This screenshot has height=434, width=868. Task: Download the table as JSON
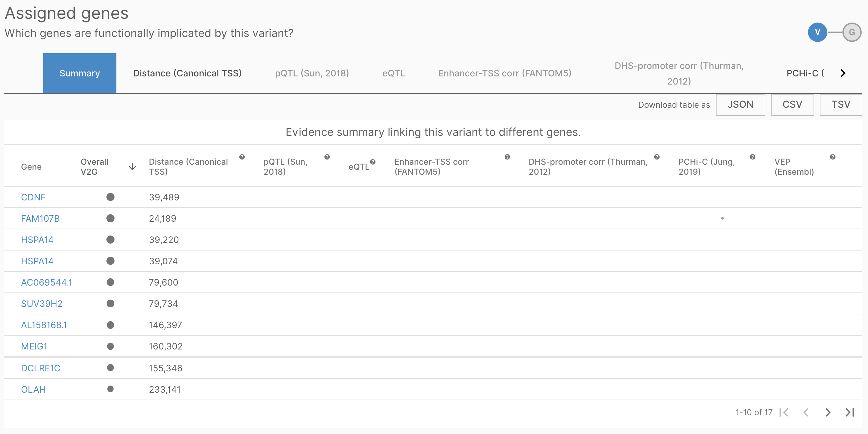click(x=741, y=105)
